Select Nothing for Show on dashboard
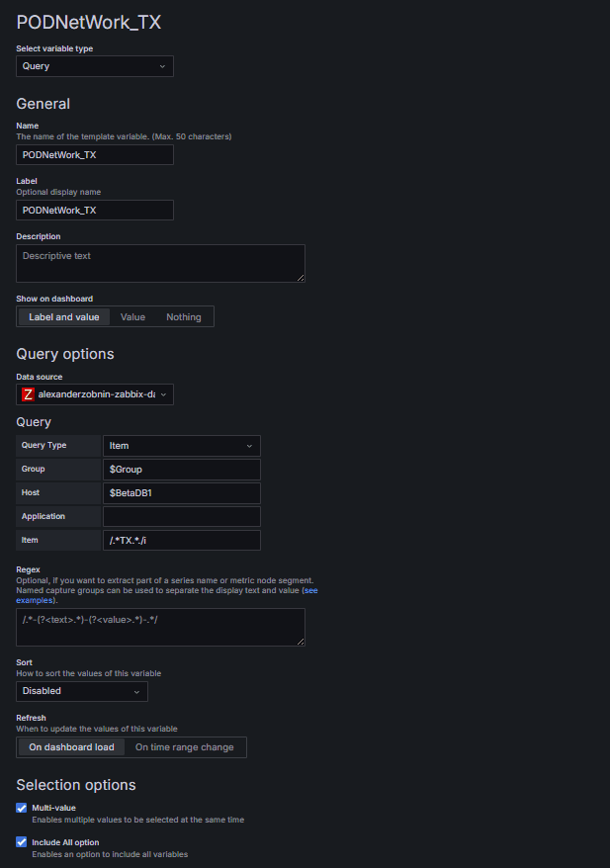 184,317
